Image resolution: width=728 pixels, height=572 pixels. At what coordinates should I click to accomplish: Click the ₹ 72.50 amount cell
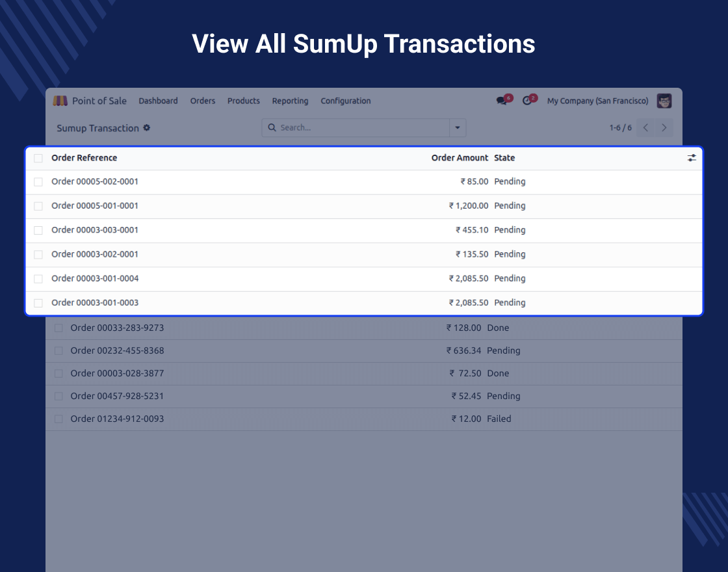point(465,373)
